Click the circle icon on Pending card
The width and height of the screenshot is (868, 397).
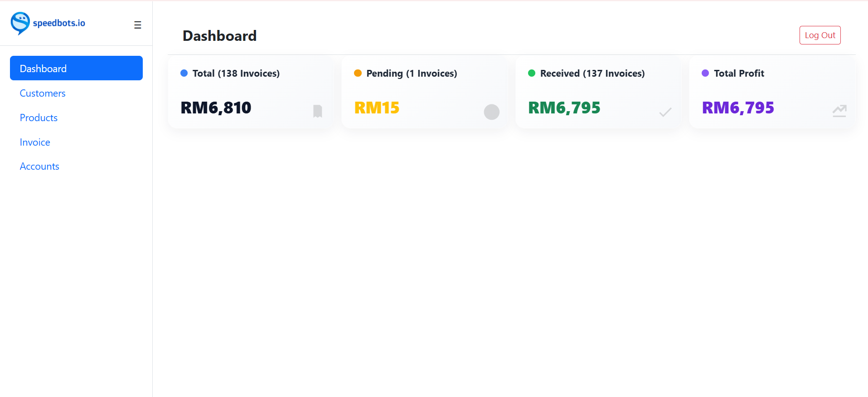tap(491, 112)
